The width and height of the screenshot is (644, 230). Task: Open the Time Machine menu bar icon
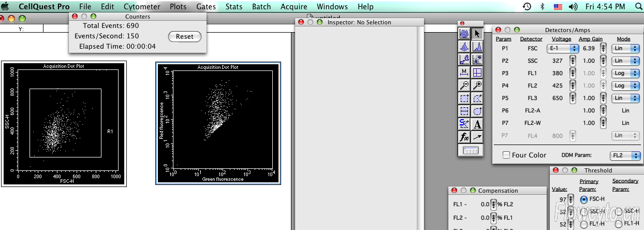527,7
